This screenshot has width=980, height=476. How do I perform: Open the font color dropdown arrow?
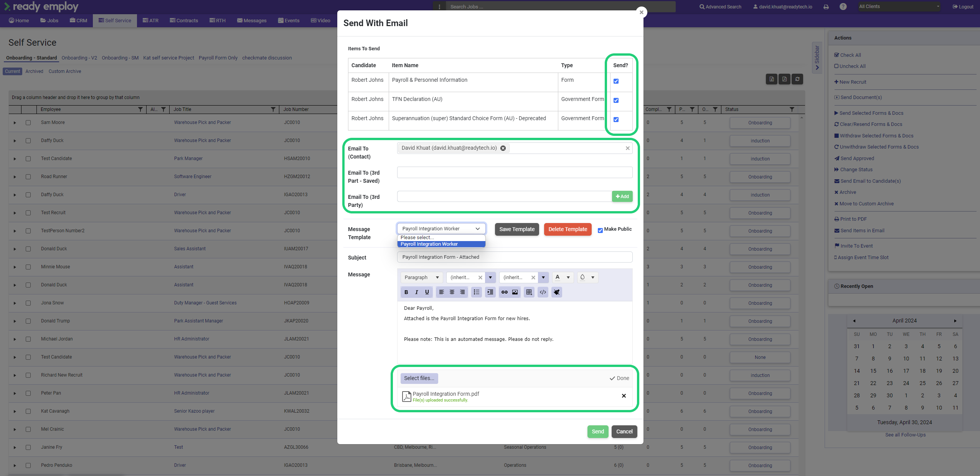point(568,278)
